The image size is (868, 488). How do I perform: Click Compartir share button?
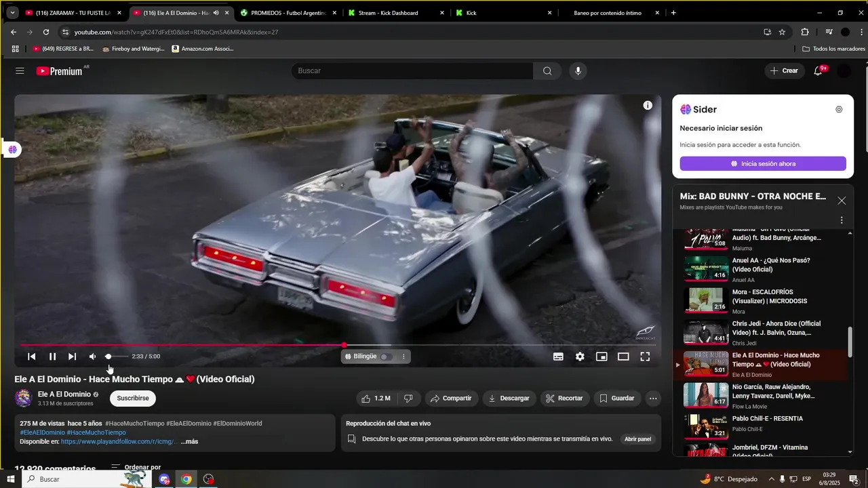(450, 399)
